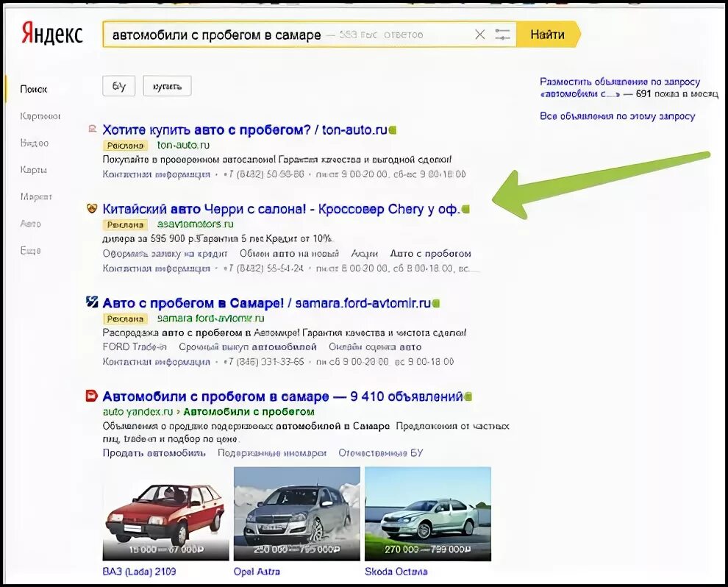The height and width of the screenshot is (587, 728).
Task: Switch to Авто tab
Action: [31, 224]
